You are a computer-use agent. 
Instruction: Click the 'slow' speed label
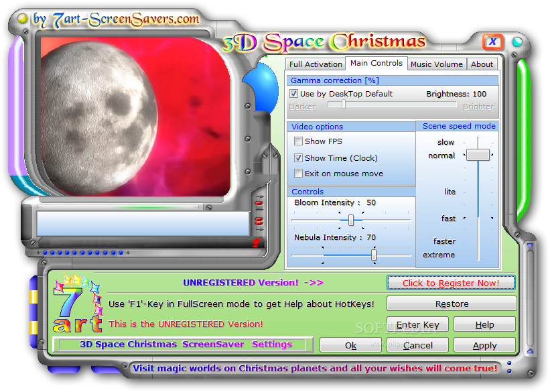[x=445, y=142]
